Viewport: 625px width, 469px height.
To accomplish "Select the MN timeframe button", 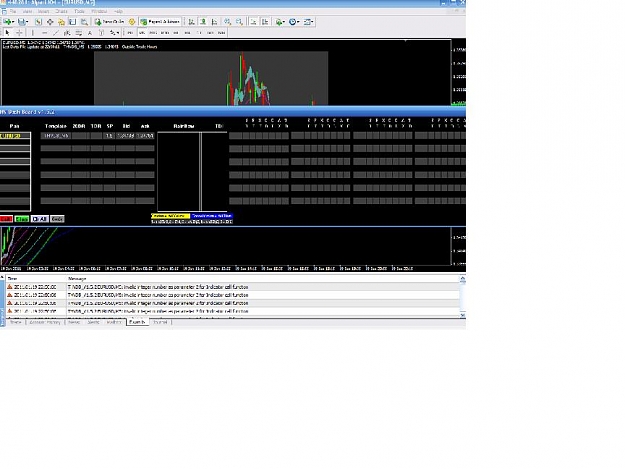I will [x=222, y=33].
